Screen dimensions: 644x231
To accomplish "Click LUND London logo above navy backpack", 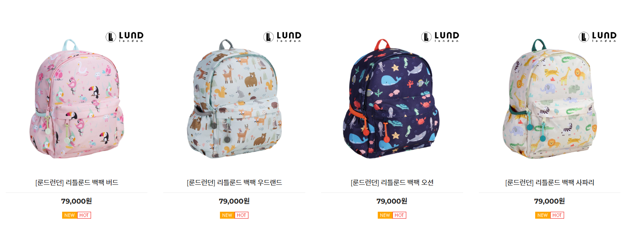I will [x=440, y=37].
